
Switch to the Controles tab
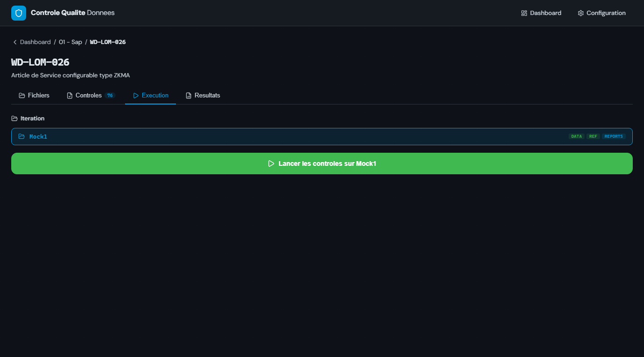pos(91,96)
